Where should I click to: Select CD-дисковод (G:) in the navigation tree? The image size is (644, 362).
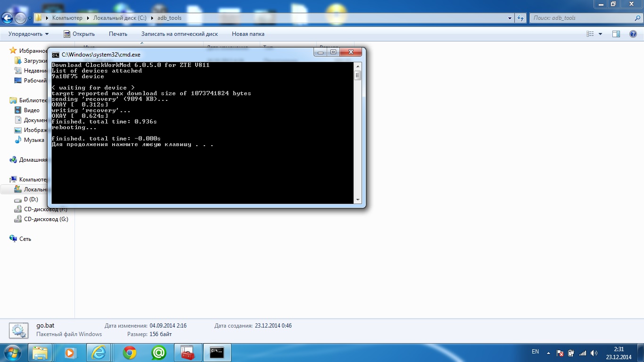tap(46, 219)
